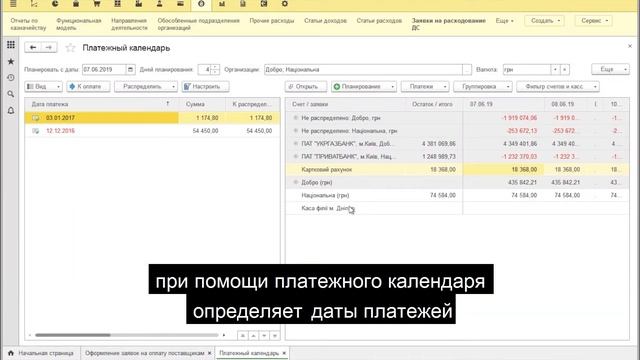Clear the Валюта field with its x
This screenshot has width=640, height=360.
(565, 70)
